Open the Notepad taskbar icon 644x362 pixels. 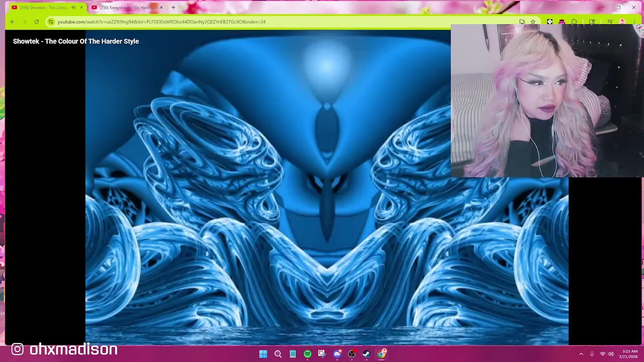coord(292,354)
